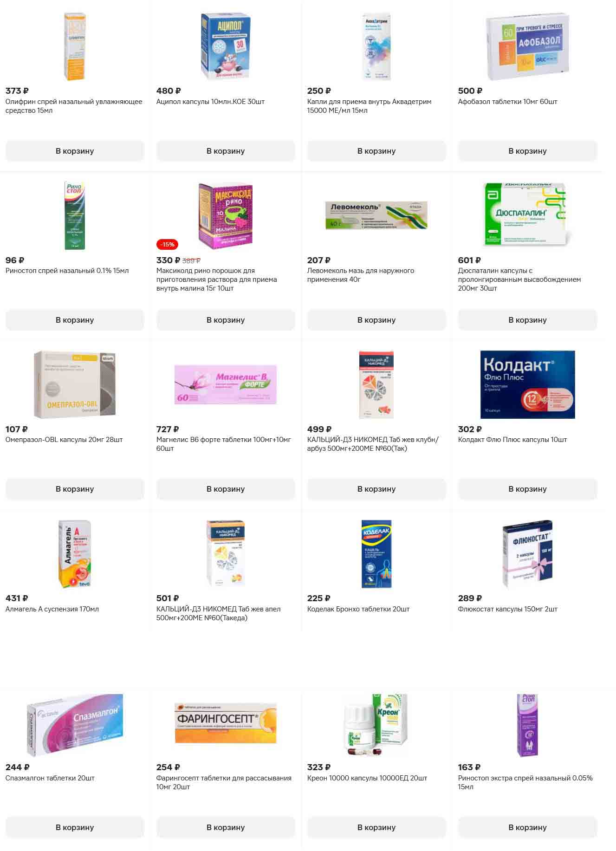Open the Флюкостат капсулы 150мг product link
616x851 pixels.
coord(507,609)
